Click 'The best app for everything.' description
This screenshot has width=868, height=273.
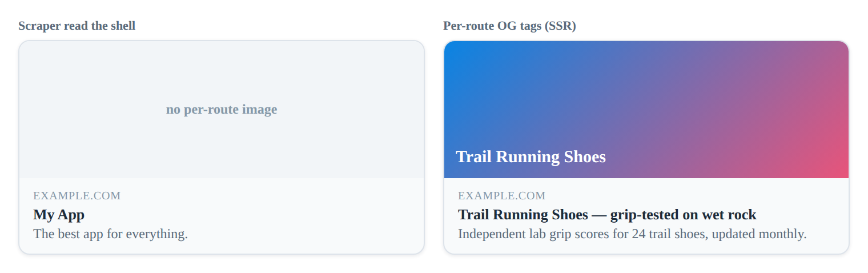(110, 234)
